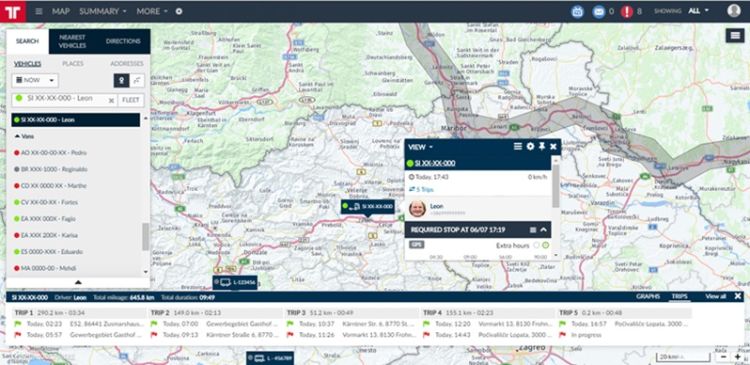Click the settings gear beside MORE
This screenshot has height=365, width=750.
(x=179, y=11)
